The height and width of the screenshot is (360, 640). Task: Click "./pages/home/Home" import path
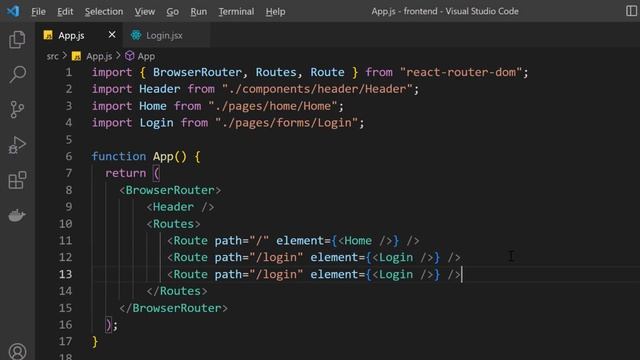click(273, 106)
